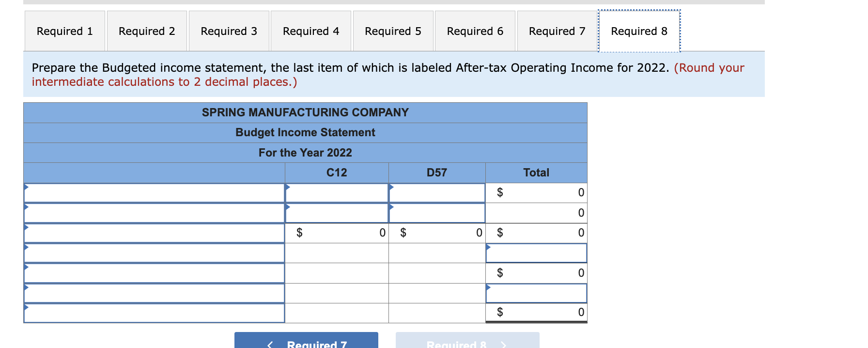Click the active Required 8 tab
The image size is (868, 348).
[639, 31]
